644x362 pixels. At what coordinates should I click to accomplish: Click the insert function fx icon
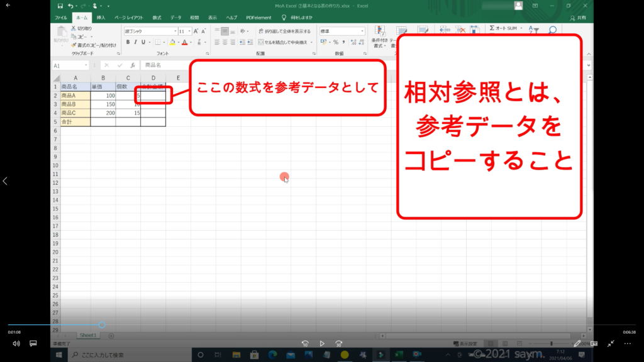[133, 65]
